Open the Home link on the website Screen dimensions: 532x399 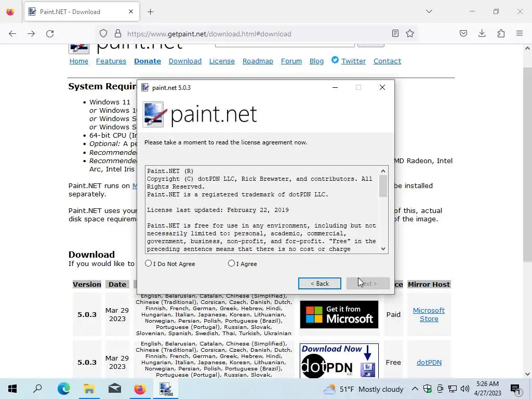click(79, 61)
